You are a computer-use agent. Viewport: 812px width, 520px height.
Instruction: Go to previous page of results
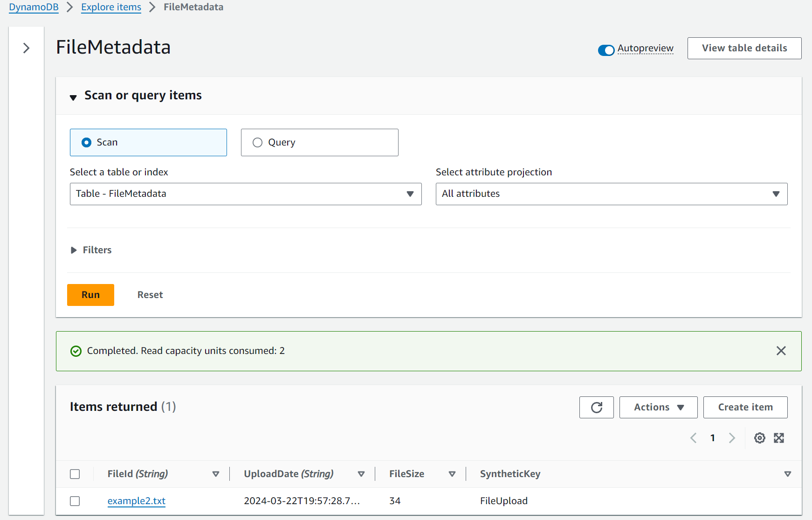[x=694, y=438]
